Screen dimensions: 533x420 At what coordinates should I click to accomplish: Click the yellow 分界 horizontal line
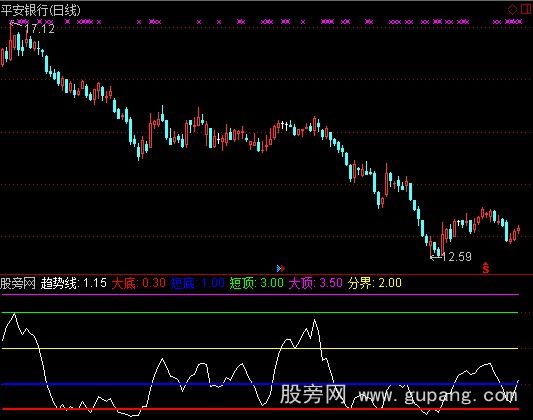point(260,348)
